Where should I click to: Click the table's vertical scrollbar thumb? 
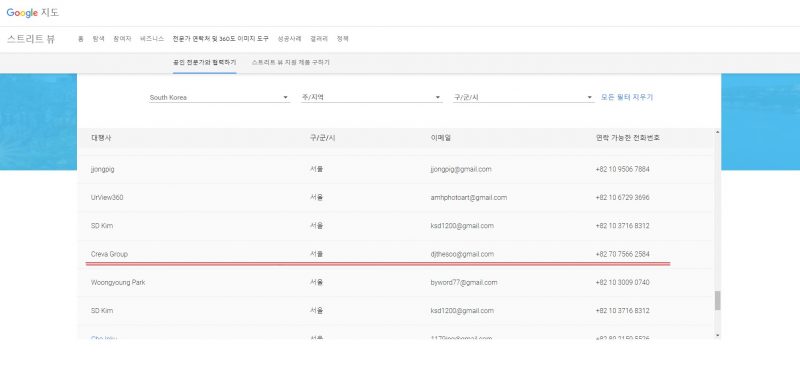coord(717,301)
